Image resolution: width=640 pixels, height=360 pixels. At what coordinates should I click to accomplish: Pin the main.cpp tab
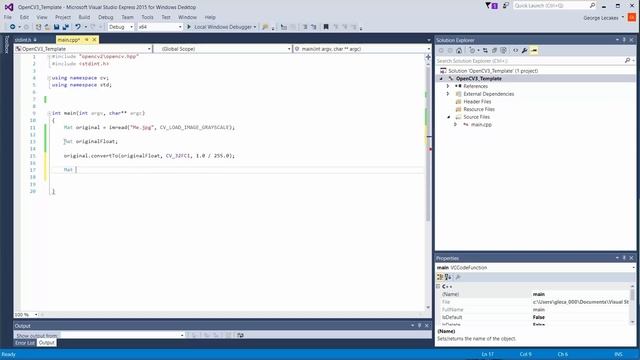click(x=87, y=40)
